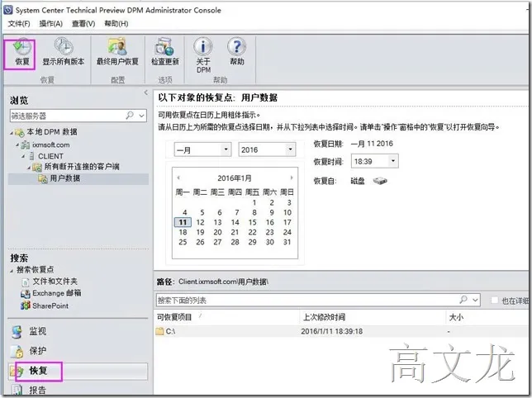This screenshot has width=532, height=398.
Task: Open dropdown arrow of 搜索下面的列表 search
Action: [x=475, y=300]
